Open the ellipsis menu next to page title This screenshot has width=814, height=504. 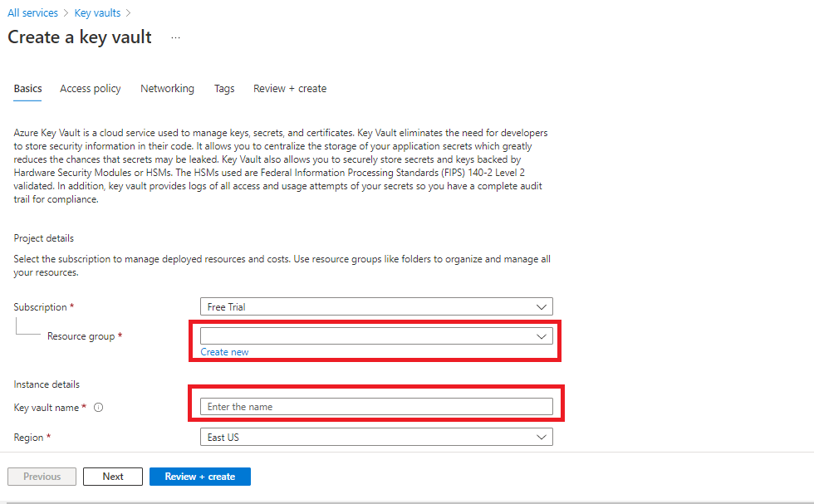coord(174,37)
